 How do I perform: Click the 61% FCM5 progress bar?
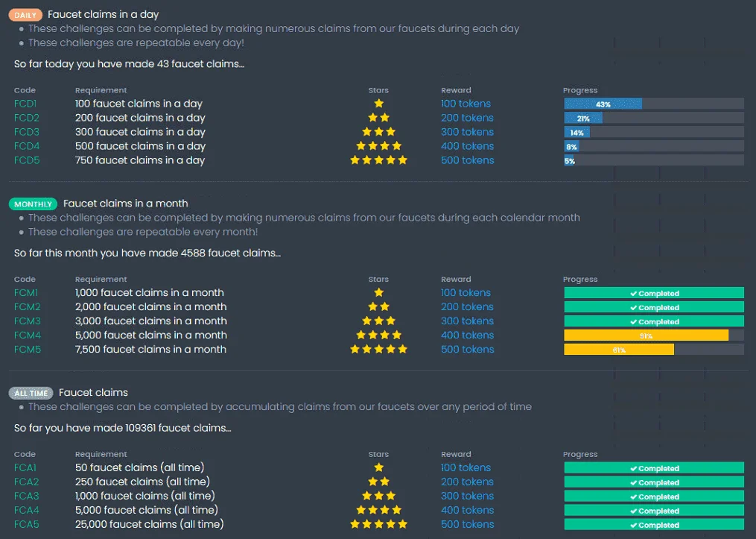(654, 350)
